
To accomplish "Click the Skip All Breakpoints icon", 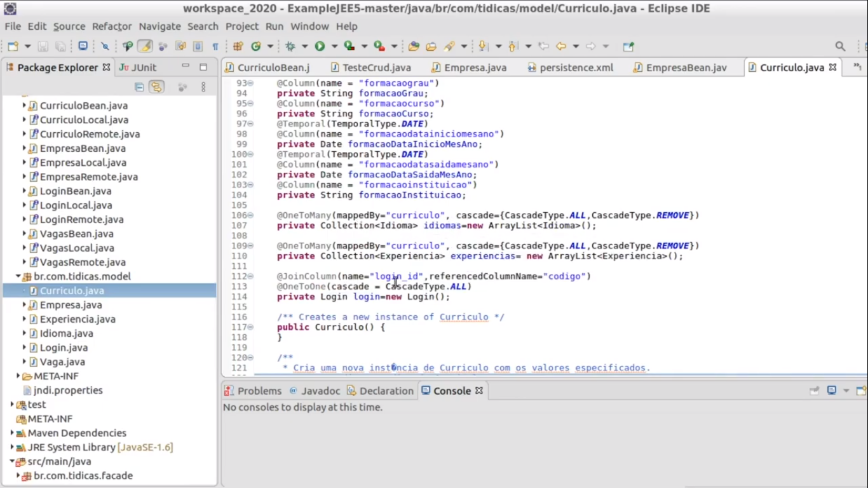I will (105, 46).
